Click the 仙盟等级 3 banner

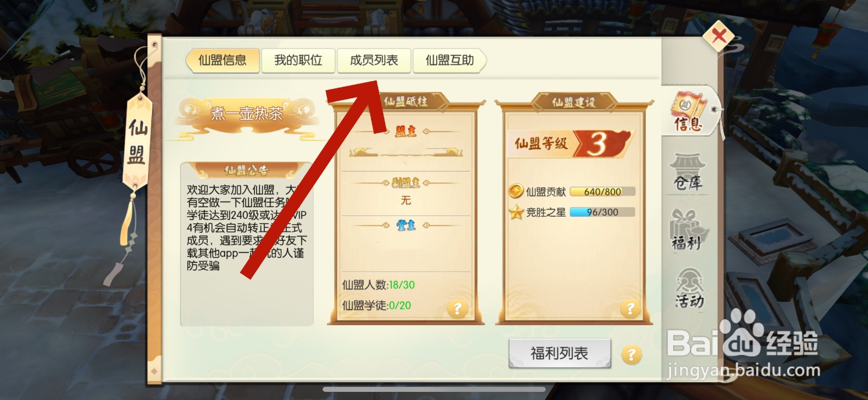click(571, 144)
